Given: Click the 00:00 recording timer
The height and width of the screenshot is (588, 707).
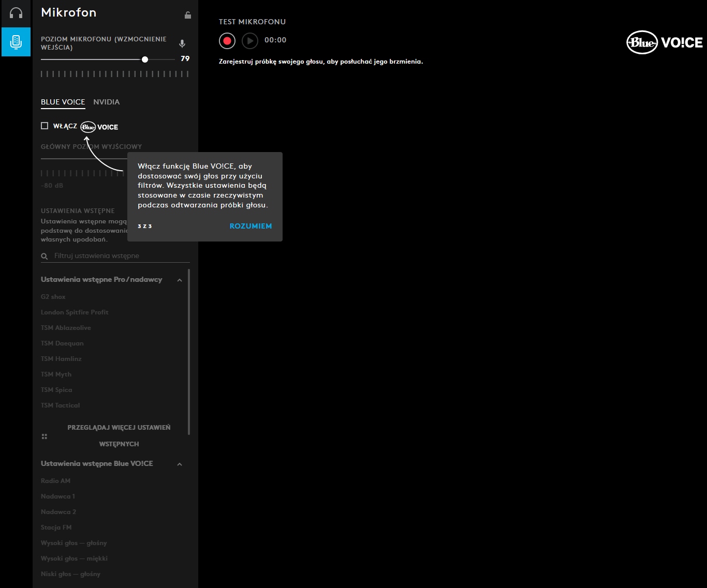Looking at the screenshot, I should pos(275,40).
